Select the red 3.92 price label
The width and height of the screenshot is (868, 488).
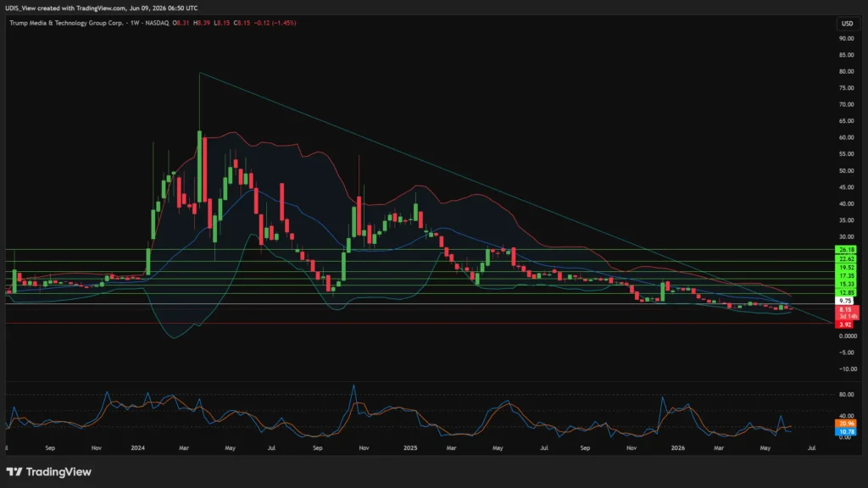[845, 324]
